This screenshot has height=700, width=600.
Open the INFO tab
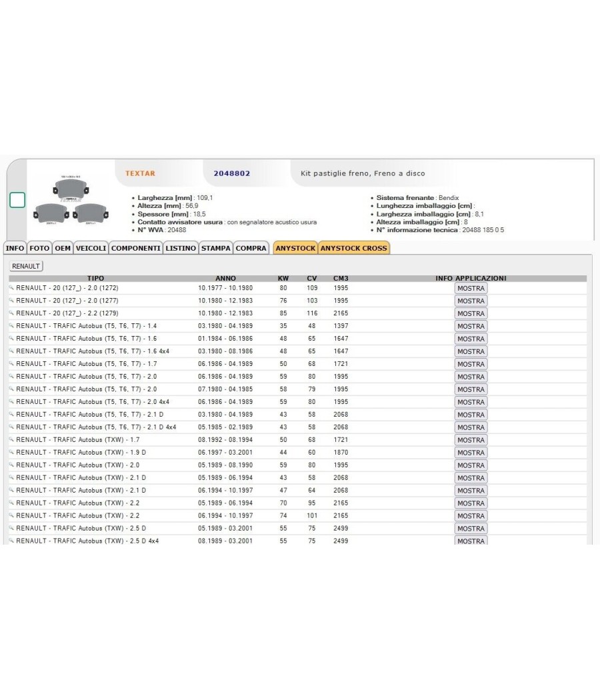[x=15, y=248]
